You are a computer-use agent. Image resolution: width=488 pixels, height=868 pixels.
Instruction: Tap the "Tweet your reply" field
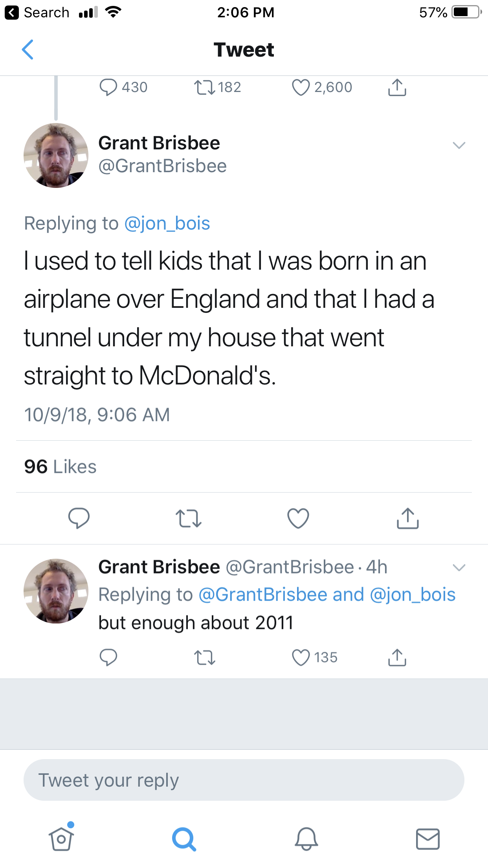coord(244,780)
